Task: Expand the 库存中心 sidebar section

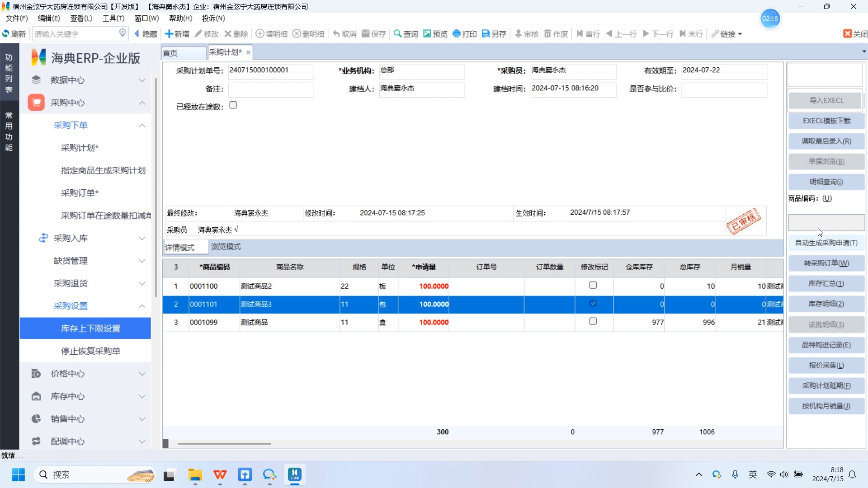Action: tap(142, 396)
